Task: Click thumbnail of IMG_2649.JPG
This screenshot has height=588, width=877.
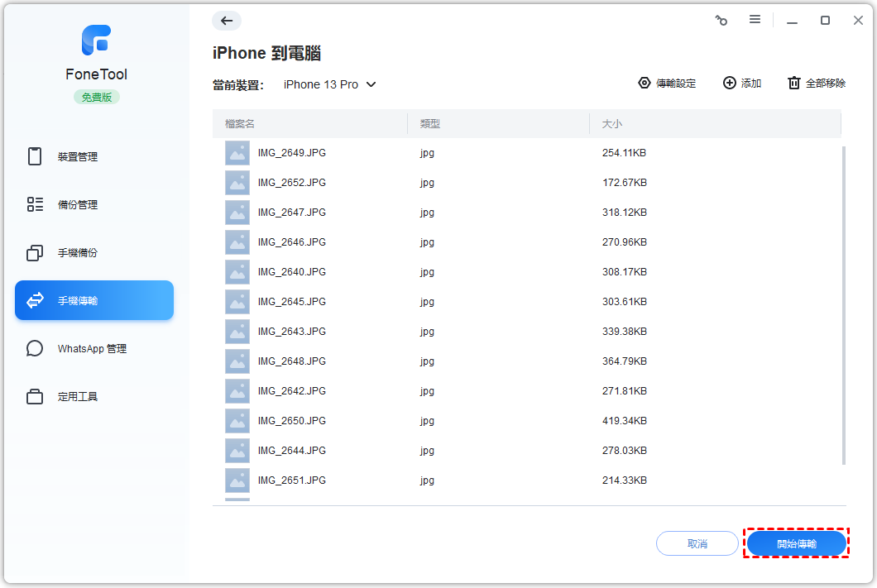Action: 237,153
